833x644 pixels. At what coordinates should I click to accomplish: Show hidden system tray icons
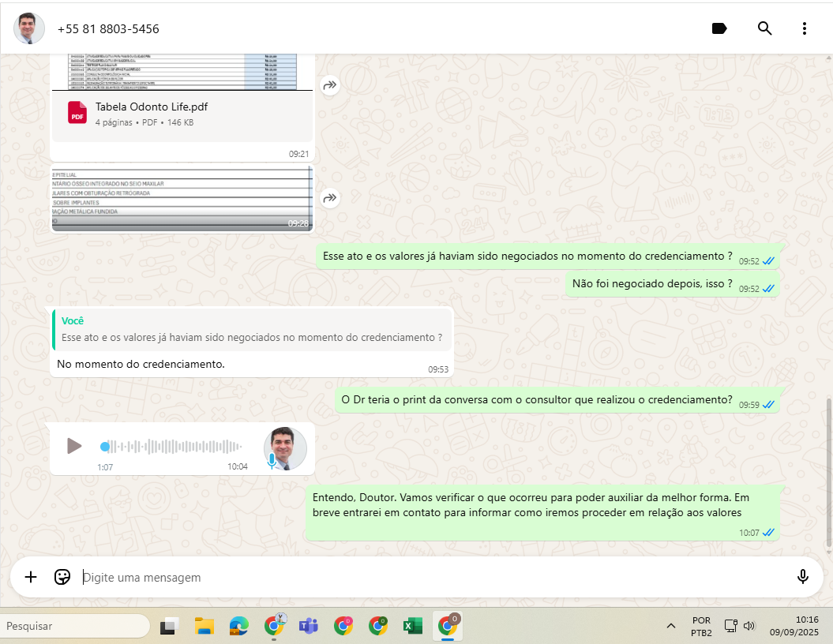tap(671, 626)
